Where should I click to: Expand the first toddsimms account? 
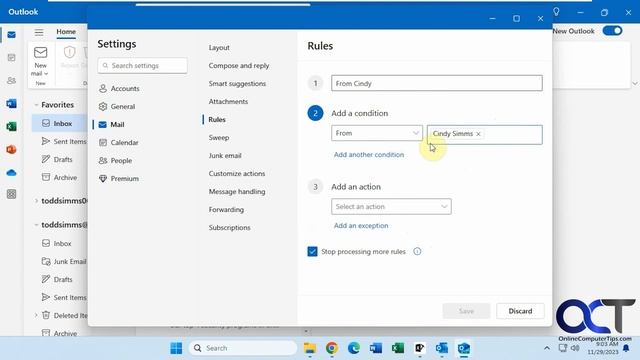coord(36,201)
